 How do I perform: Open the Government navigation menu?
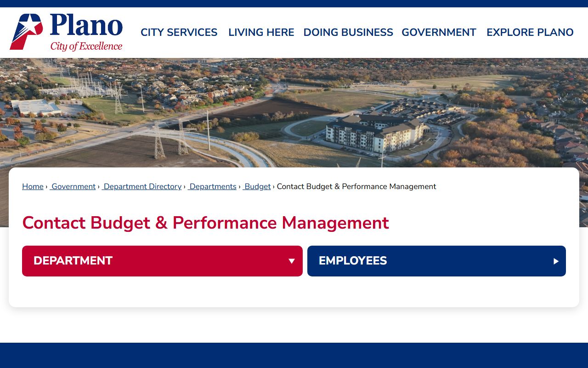(439, 33)
